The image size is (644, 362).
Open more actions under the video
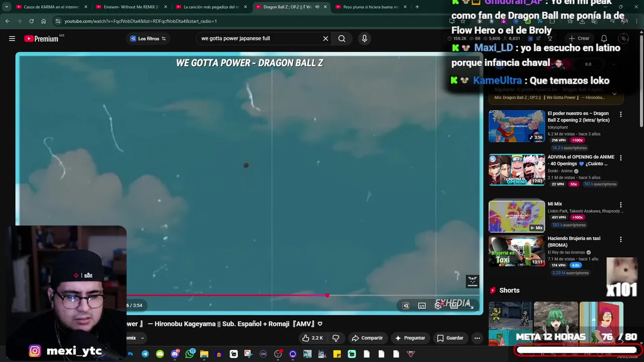(477, 338)
